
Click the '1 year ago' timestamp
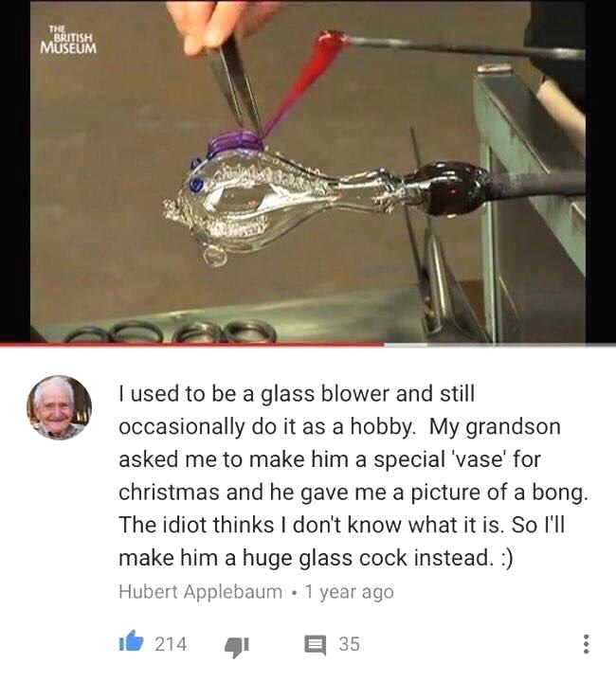349,591
